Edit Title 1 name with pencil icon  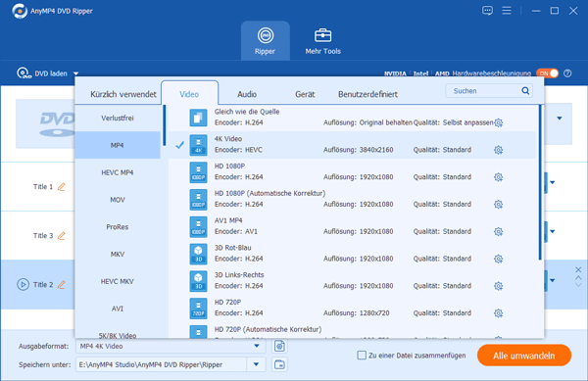tap(61, 186)
